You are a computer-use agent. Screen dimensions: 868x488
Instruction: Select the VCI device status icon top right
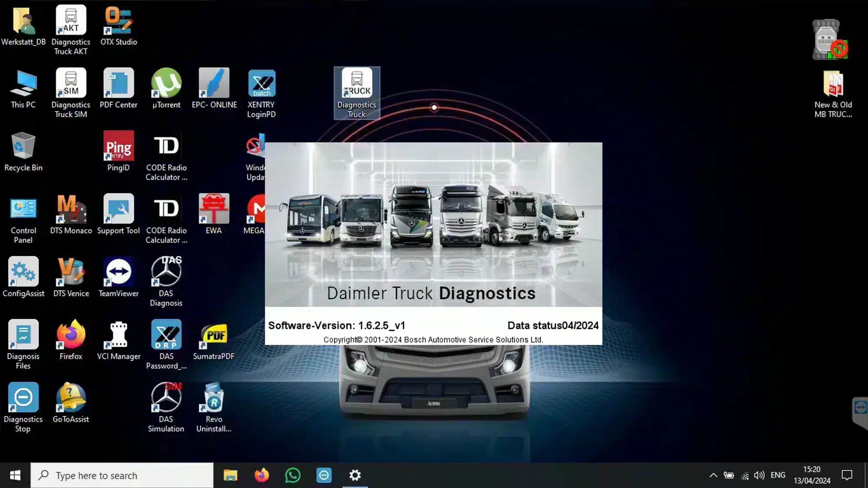point(830,39)
